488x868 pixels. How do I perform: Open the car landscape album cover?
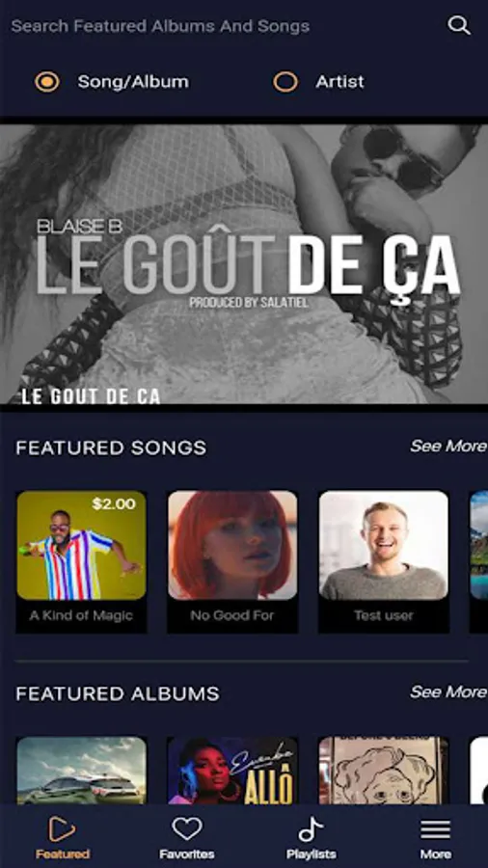point(81,770)
